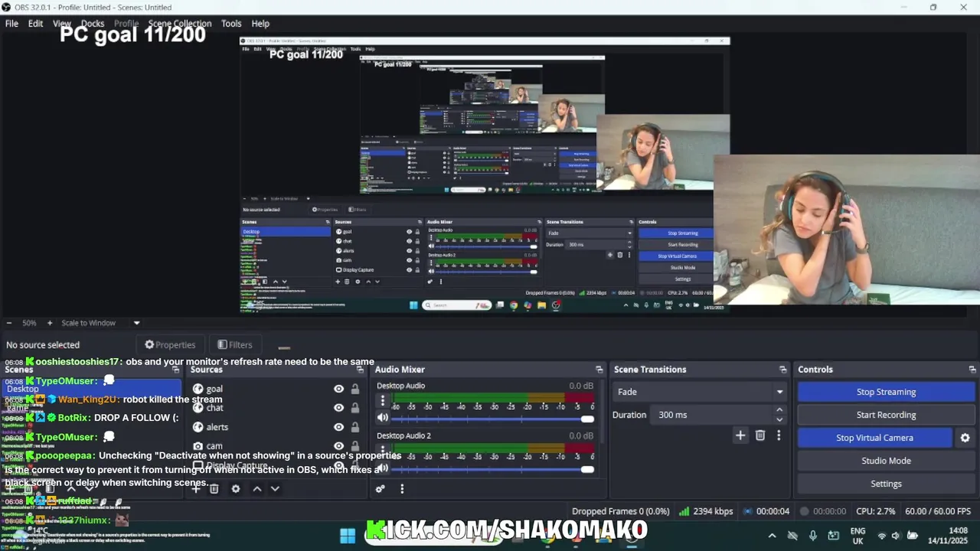Show hidden tray icons chevron

coord(772,536)
